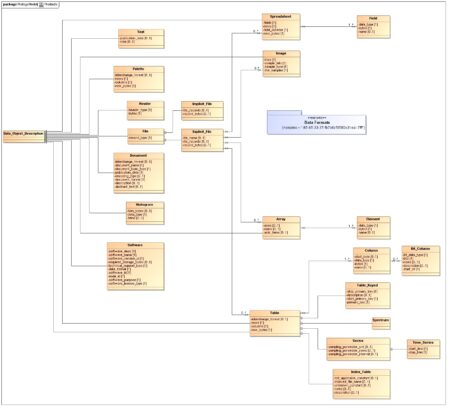Screen dimensions: 450x409
Task: Select the Implicit_File class box
Action: [x=202, y=111]
